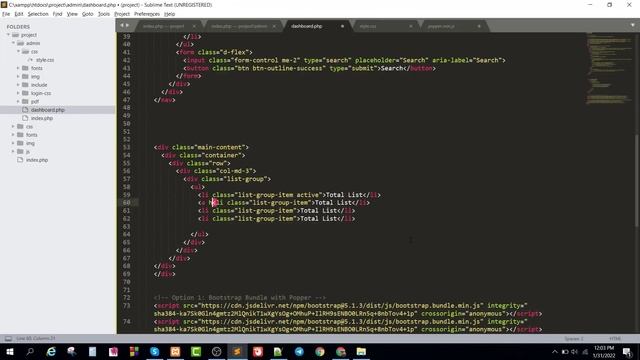Expand the include folder
Screen dimensions: 640x360
pyautogui.click(x=18, y=85)
